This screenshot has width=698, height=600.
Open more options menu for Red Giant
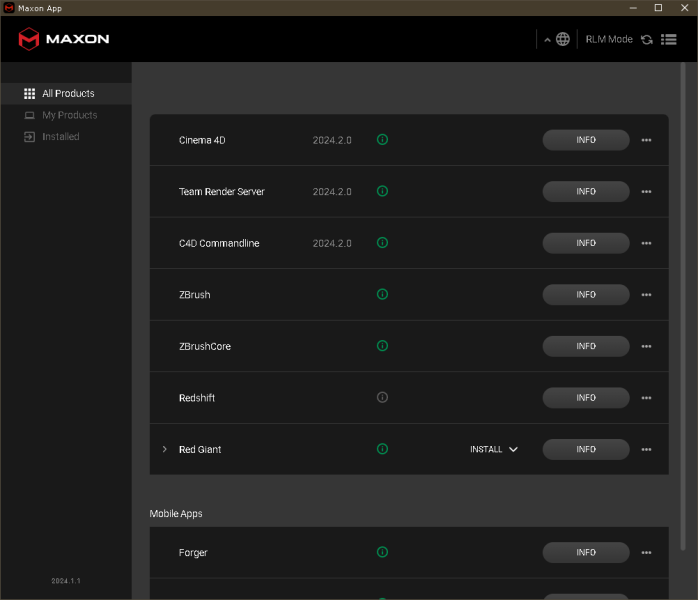tap(646, 450)
